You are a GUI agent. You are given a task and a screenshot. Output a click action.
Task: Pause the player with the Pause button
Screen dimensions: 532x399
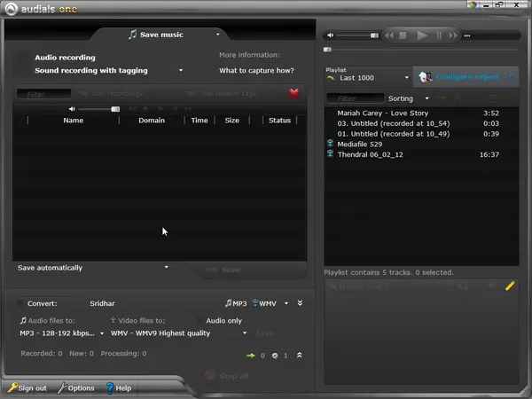[x=439, y=35]
